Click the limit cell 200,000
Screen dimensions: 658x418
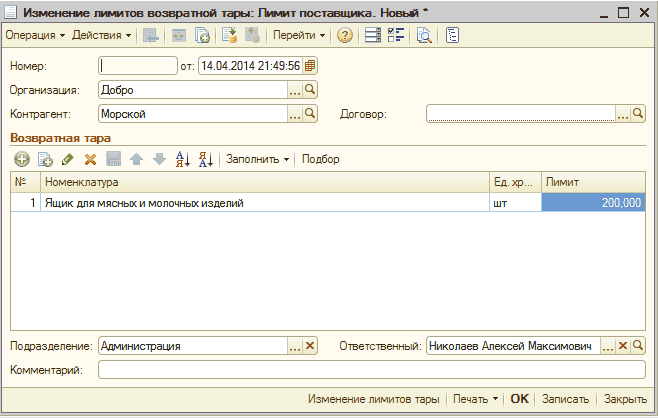point(593,203)
